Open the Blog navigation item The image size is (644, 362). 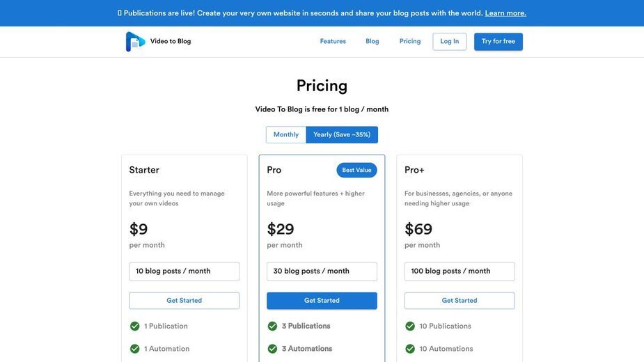372,42
